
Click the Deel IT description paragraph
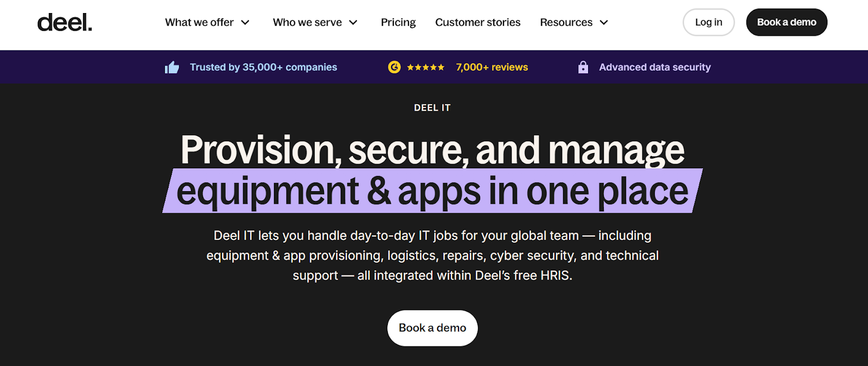pyautogui.click(x=432, y=255)
